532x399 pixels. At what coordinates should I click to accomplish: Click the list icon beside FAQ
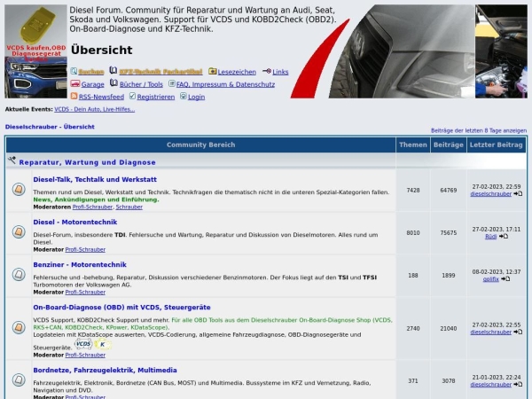pos(172,83)
